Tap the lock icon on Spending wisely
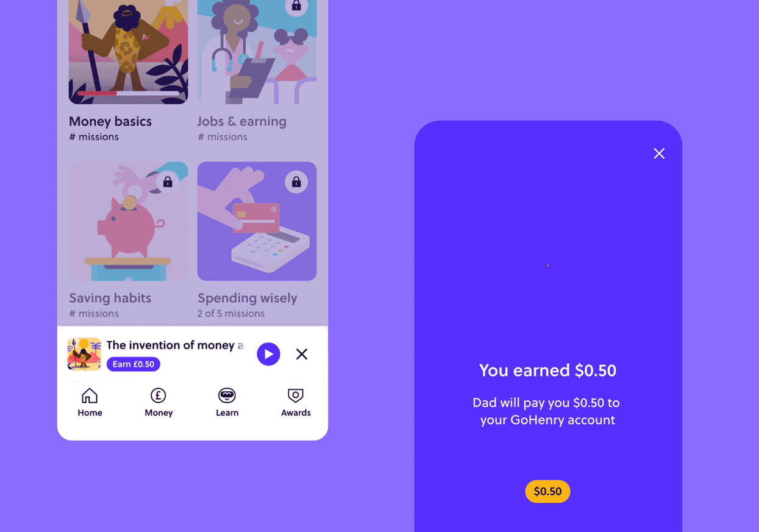Viewport: 759px width, 532px height. pyautogui.click(x=296, y=182)
